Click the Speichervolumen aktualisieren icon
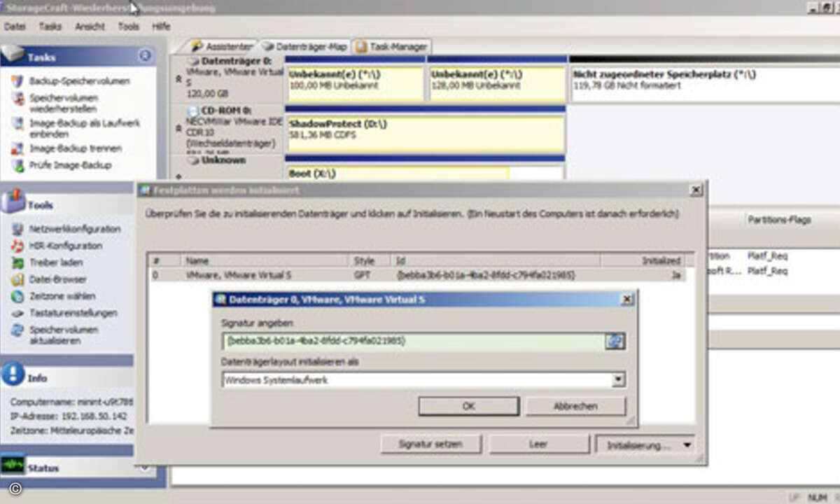The width and height of the screenshot is (840, 504). [17, 330]
